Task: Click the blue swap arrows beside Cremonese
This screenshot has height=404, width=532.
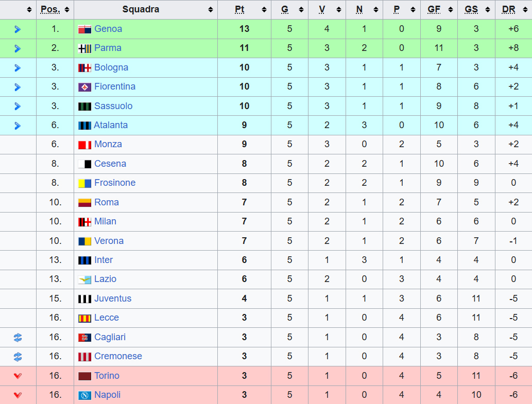Action: click(18, 357)
